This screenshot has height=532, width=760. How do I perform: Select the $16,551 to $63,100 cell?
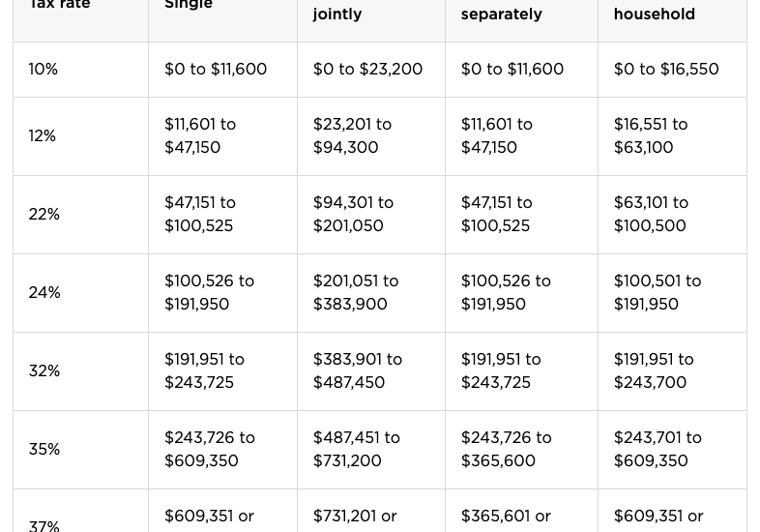point(672,136)
